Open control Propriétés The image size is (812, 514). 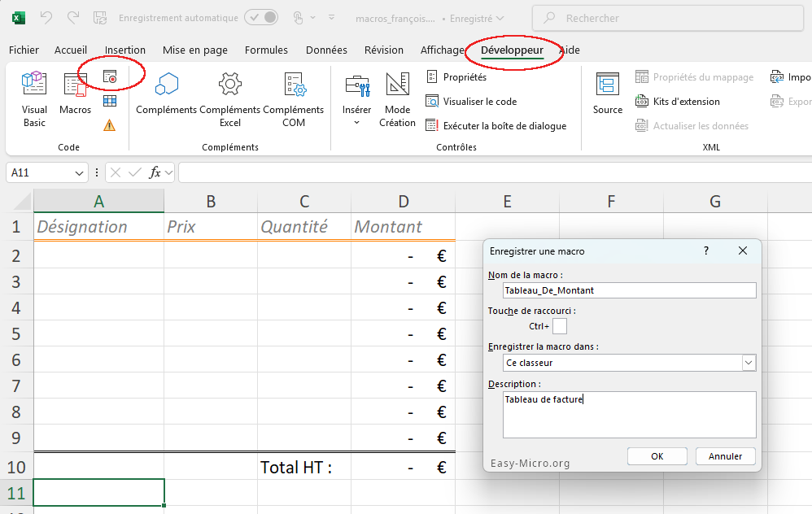coord(456,77)
